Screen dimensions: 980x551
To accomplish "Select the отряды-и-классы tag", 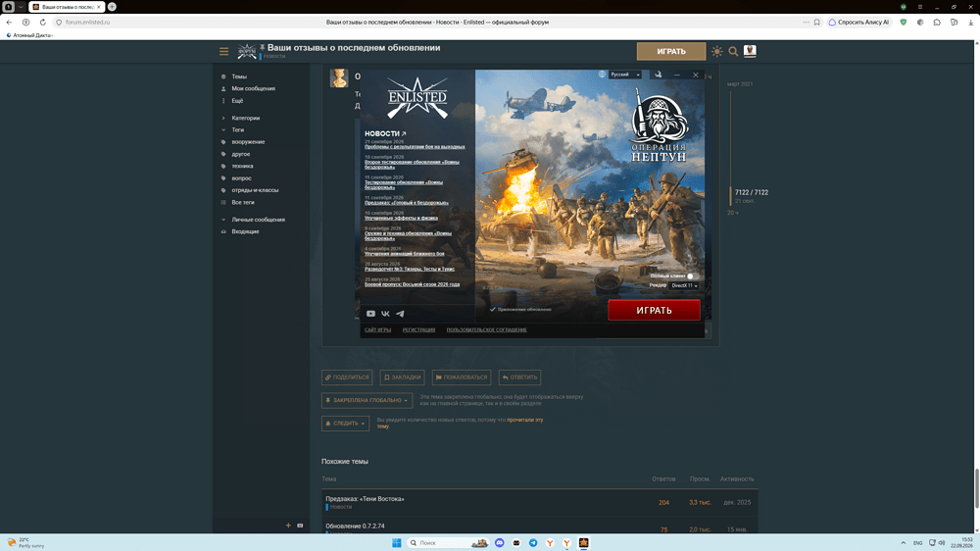I will 255,190.
